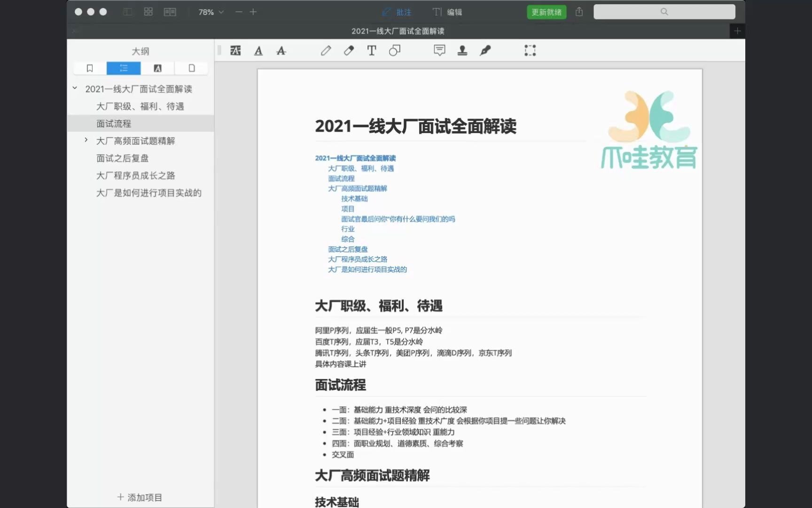
Task: Select the text box T tool
Action: (x=371, y=50)
